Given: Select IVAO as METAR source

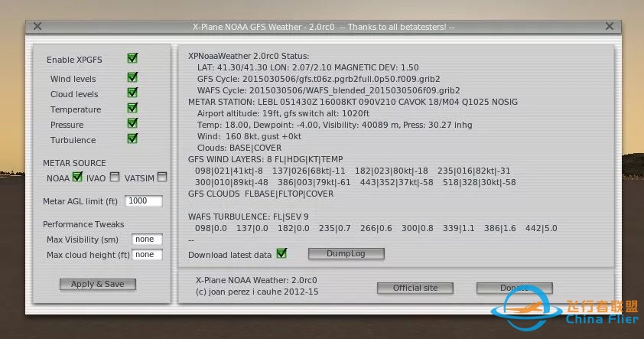Looking at the screenshot, I should (x=114, y=178).
